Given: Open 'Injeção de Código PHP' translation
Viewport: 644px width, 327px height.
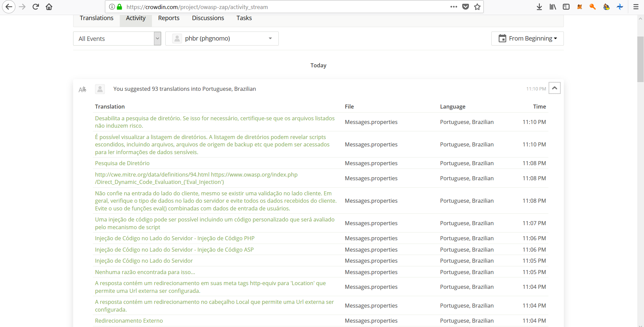Looking at the screenshot, I should click(x=175, y=238).
